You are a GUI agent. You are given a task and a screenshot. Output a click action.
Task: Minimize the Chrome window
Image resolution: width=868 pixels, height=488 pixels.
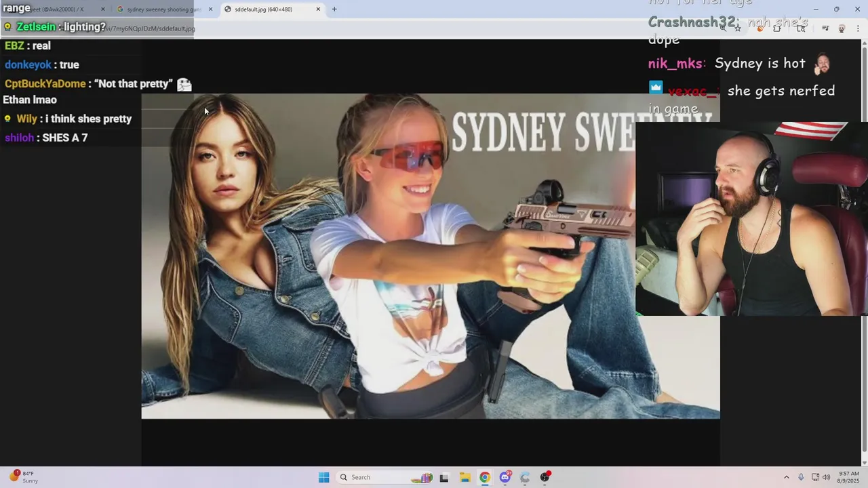pyautogui.click(x=816, y=9)
